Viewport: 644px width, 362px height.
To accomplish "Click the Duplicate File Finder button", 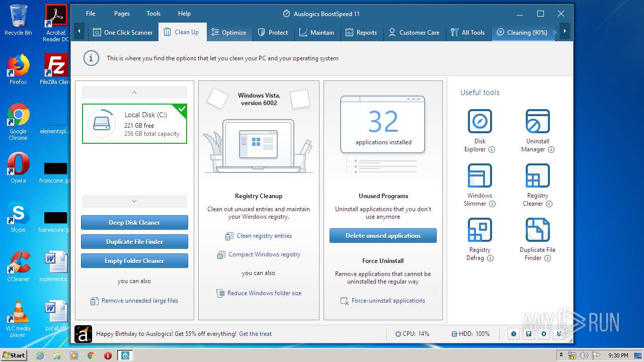I will [134, 242].
